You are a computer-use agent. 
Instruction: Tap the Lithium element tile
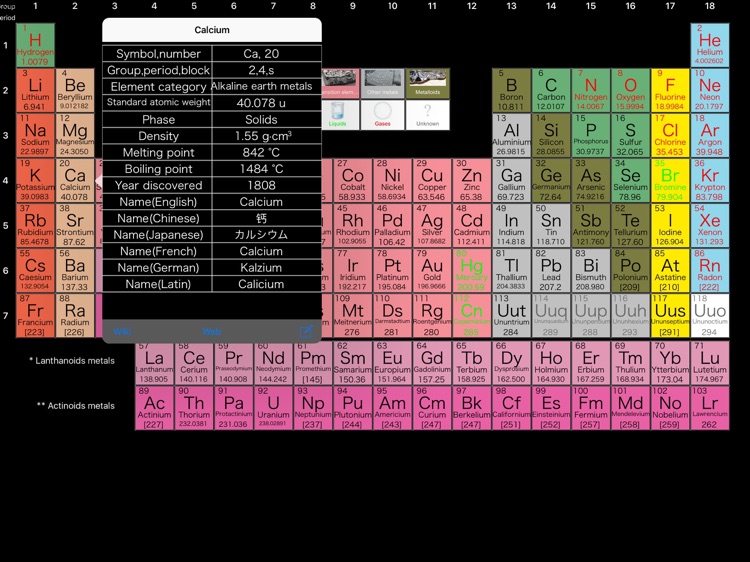click(x=35, y=90)
